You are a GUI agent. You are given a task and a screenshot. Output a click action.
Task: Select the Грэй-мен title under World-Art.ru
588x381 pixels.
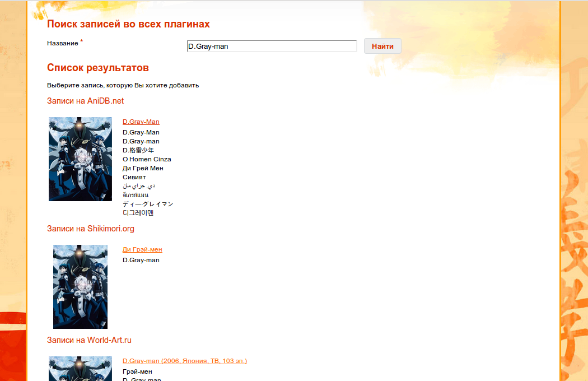click(137, 370)
